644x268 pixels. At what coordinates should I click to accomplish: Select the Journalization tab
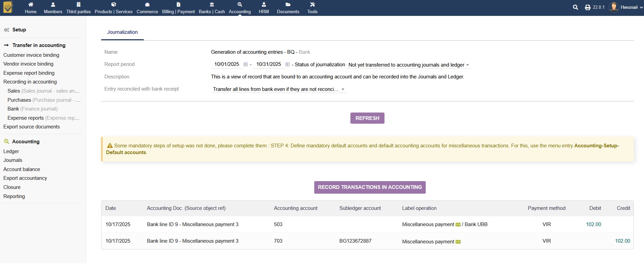[122, 32]
